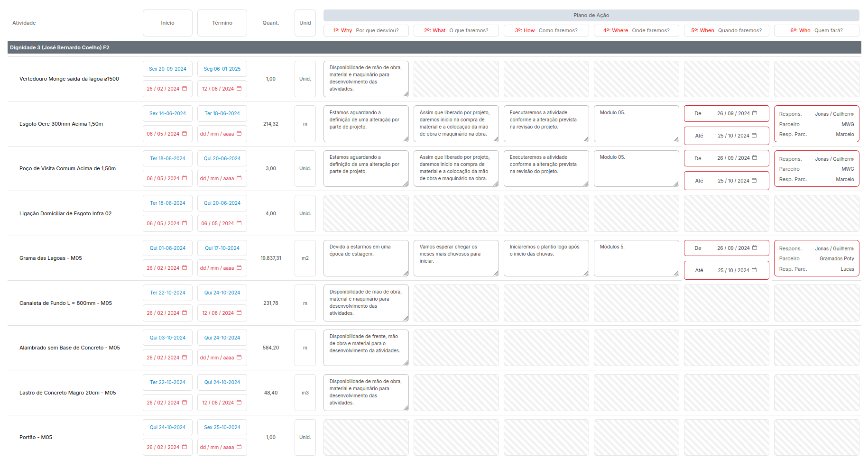Click the Início column header button
This screenshot has width=868, height=459.
click(167, 23)
